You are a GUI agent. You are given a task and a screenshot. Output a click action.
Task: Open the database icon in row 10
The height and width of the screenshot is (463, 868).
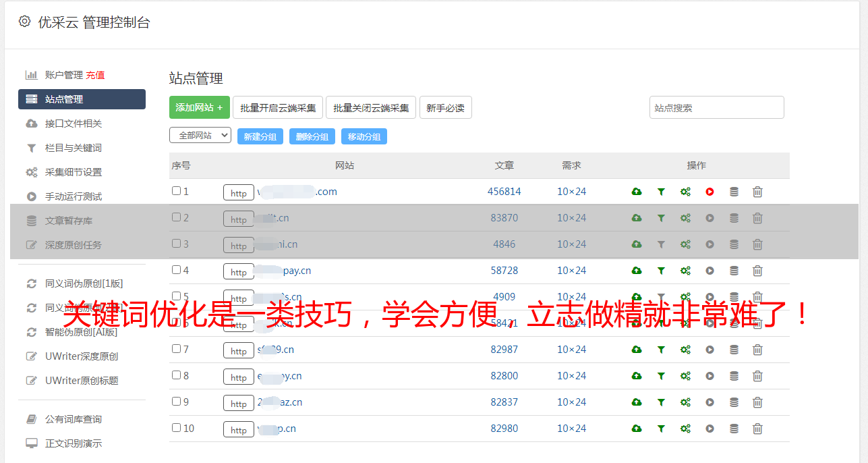pyautogui.click(x=734, y=429)
